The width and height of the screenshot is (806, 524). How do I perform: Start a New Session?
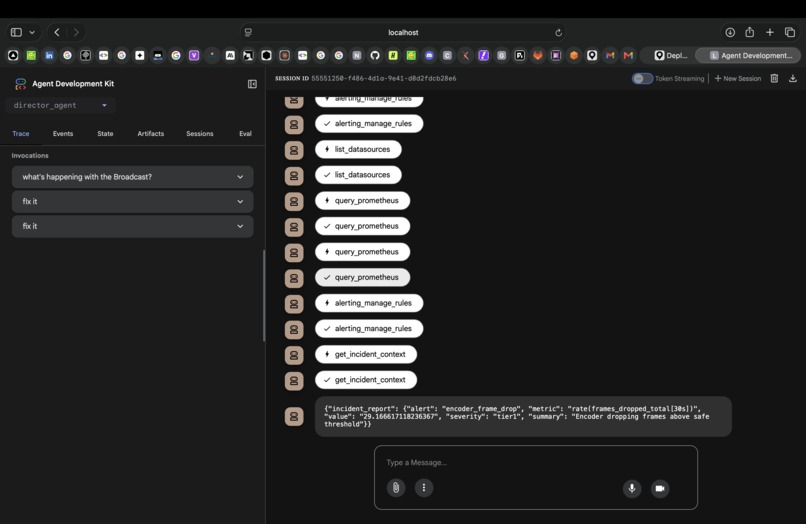click(738, 79)
